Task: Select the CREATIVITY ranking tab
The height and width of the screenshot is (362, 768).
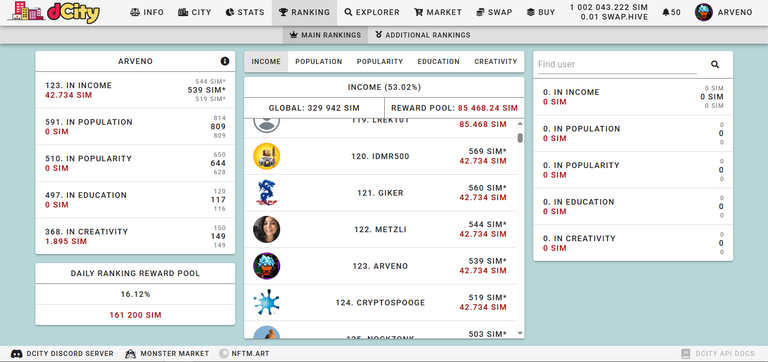Action: click(496, 61)
